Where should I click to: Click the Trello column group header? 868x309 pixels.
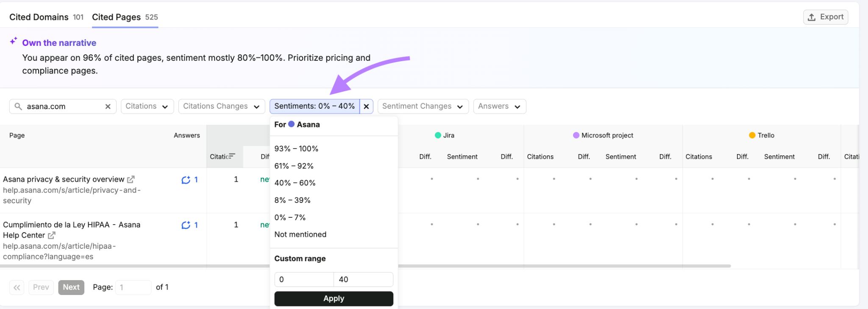762,135
